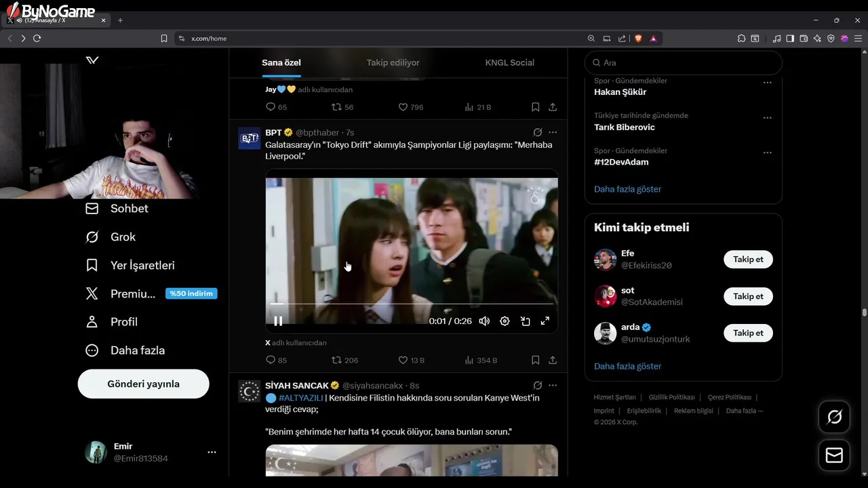Viewport: 868px width, 488px height.
Task: Open the floating Grok button
Action: point(834,417)
